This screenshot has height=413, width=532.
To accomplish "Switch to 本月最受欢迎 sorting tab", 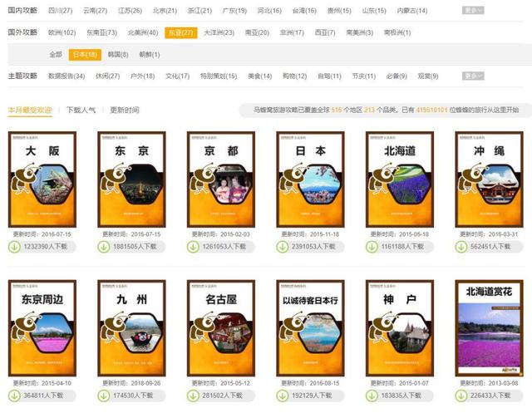I will tap(30, 110).
